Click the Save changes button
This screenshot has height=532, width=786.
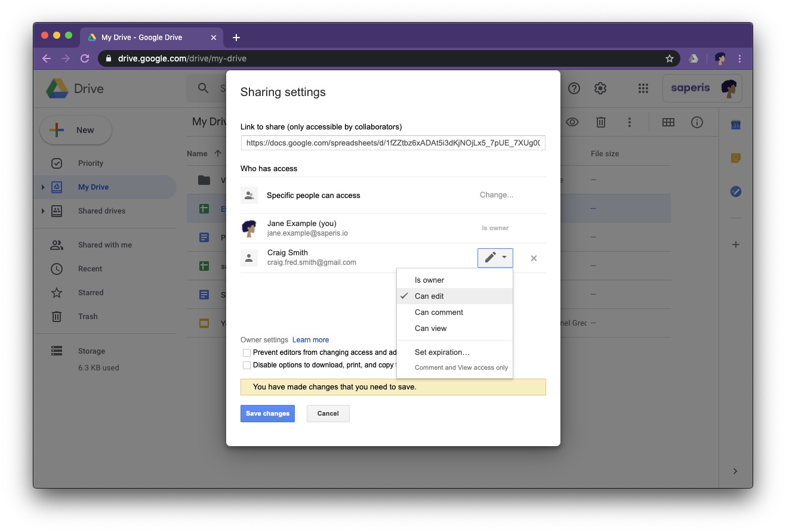coord(267,413)
